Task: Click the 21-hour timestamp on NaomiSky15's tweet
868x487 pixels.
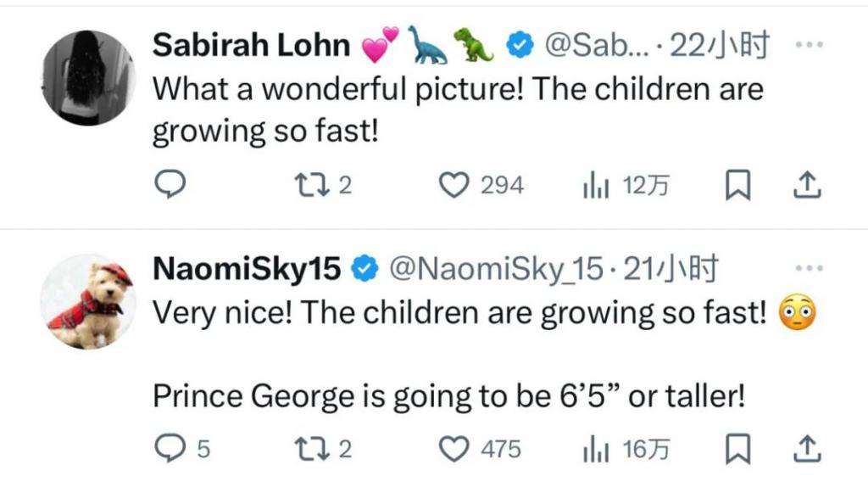Action: [671, 269]
